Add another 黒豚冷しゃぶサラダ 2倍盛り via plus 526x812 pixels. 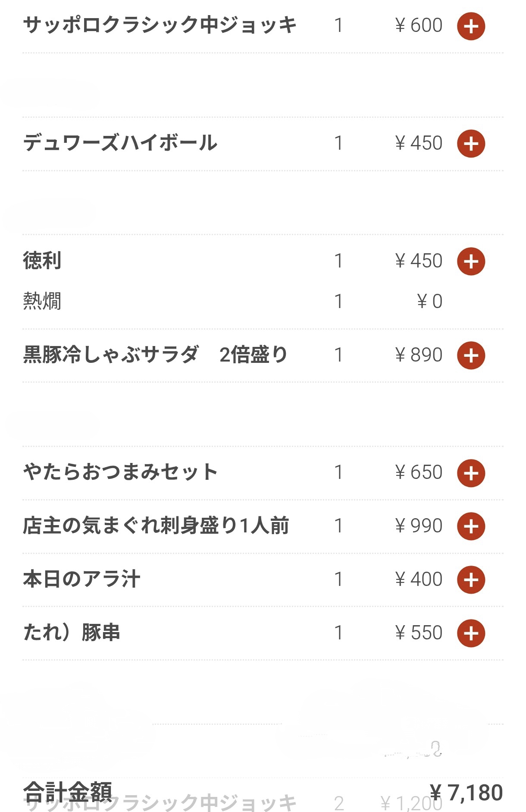pyautogui.click(x=471, y=356)
